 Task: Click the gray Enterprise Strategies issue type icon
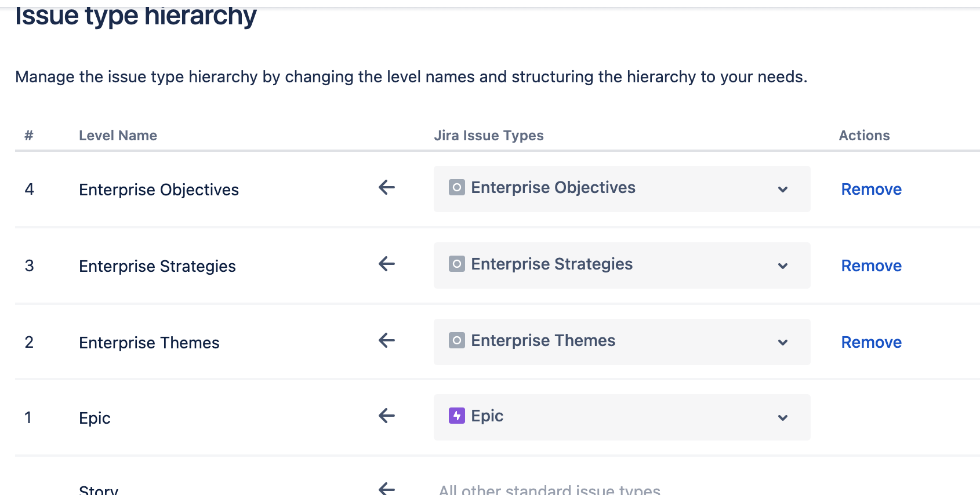coord(457,264)
